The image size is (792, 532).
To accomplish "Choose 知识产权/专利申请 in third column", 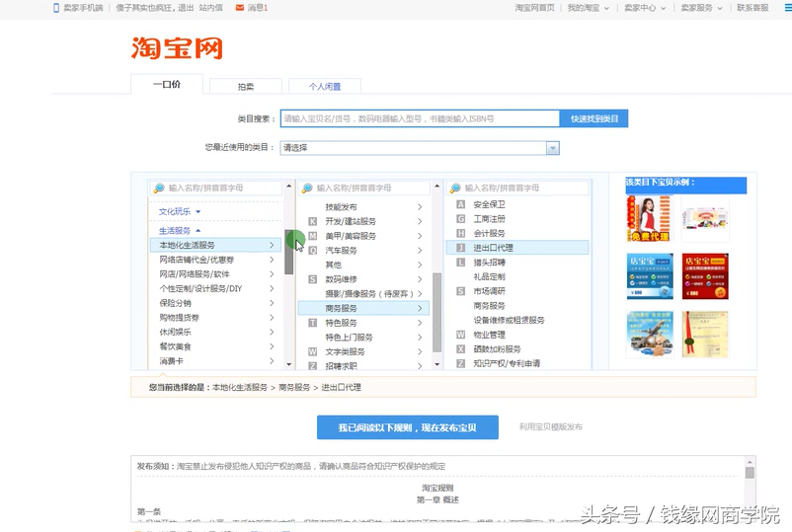I will (517, 363).
